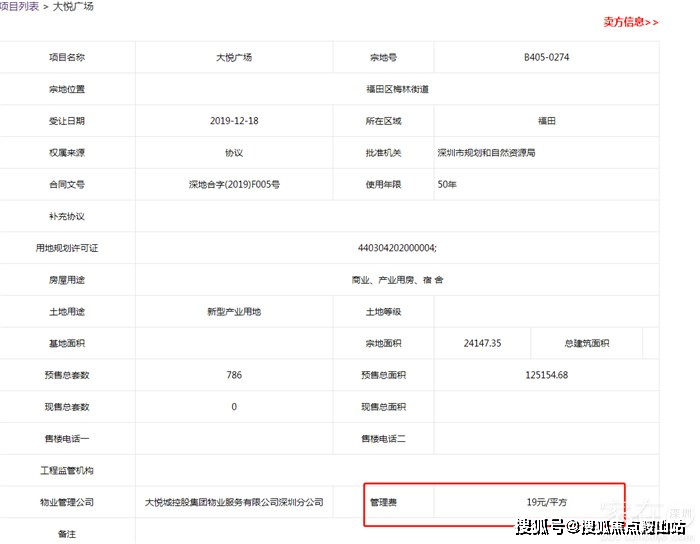Click the 备注 label

tap(67, 534)
